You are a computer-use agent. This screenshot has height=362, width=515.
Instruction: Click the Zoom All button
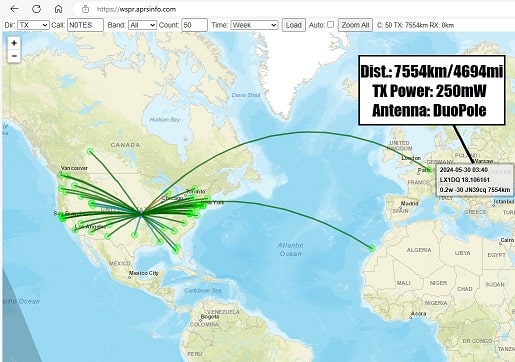pyautogui.click(x=355, y=25)
